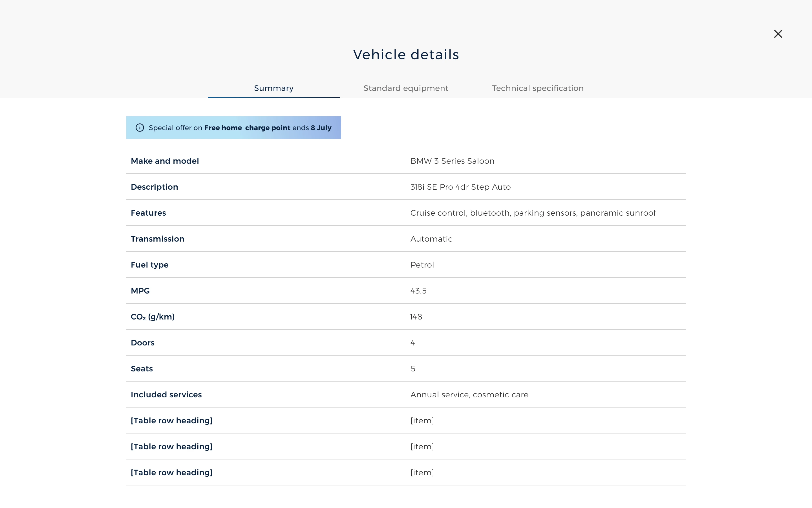
Task: Select the 'Petrol' fuel type value
Action: (422, 265)
